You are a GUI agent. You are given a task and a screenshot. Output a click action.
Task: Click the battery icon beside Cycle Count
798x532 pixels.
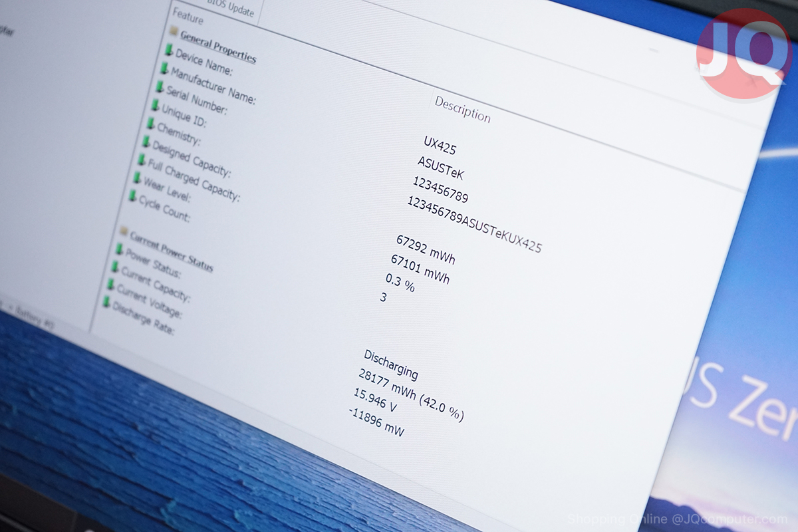click(x=132, y=196)
